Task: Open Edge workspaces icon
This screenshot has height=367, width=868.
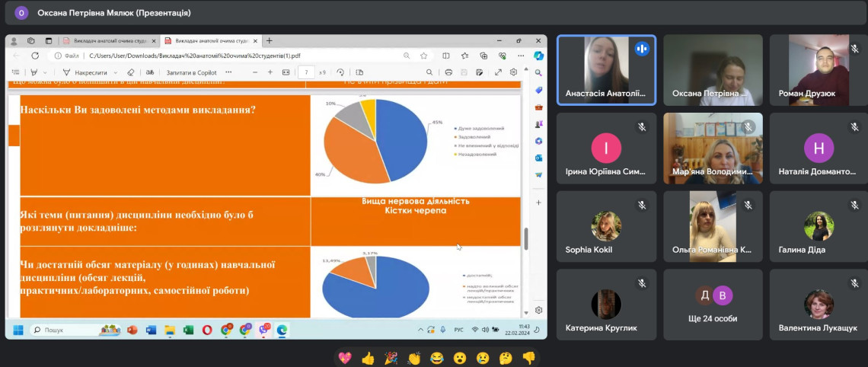Action: (x=31, y=41)
